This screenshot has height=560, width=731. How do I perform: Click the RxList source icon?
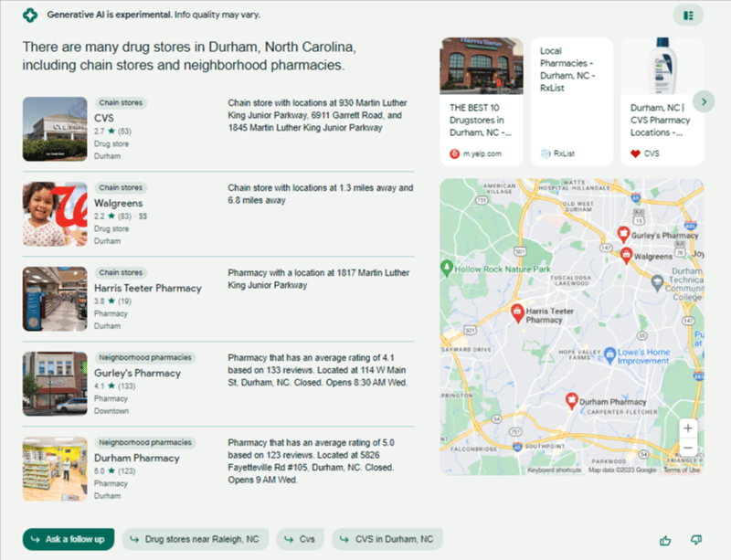[546, 153]
